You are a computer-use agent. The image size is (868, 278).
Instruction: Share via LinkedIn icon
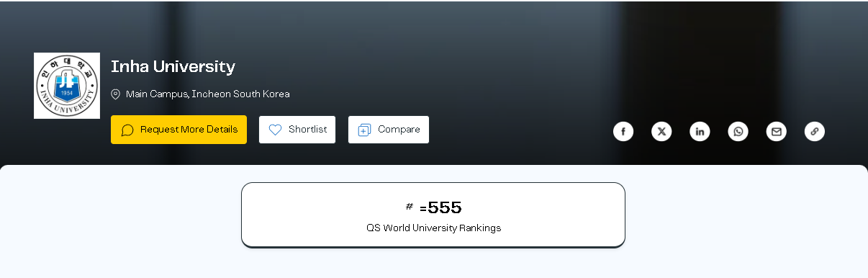click(700, 131)
